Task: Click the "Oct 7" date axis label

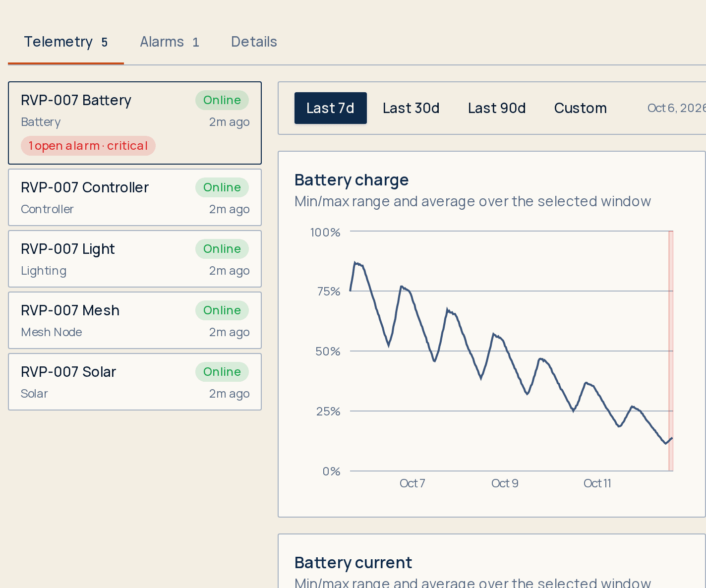Action: coord(412,483)
